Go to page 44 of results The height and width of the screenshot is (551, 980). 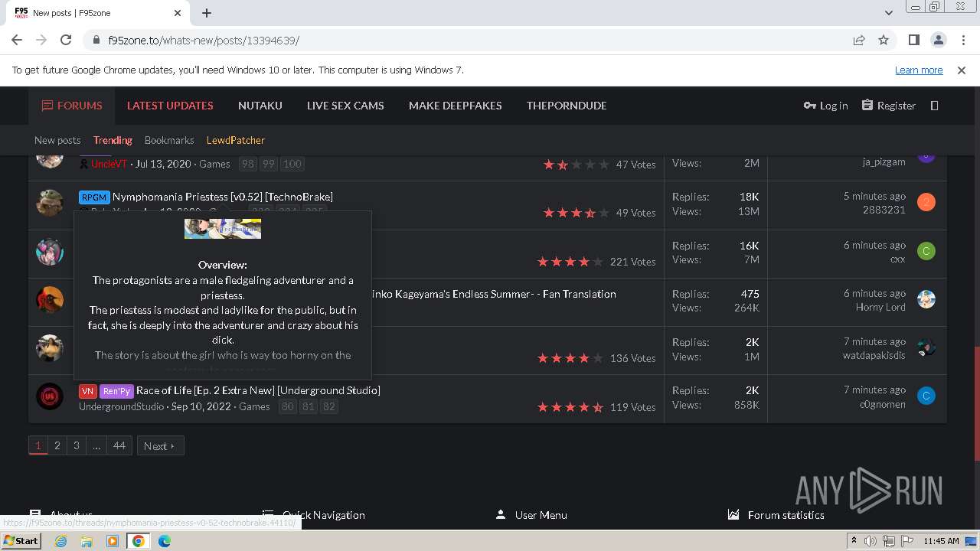[119, 445]
